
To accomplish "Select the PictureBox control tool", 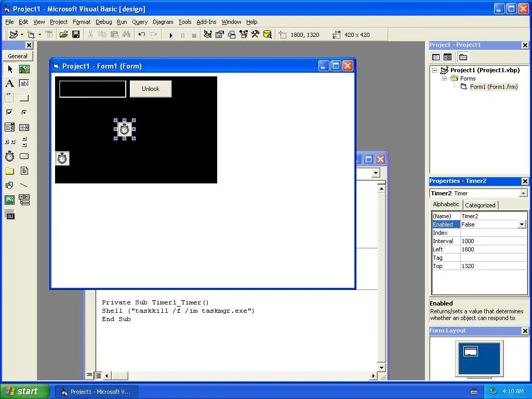I will (24, 69).
